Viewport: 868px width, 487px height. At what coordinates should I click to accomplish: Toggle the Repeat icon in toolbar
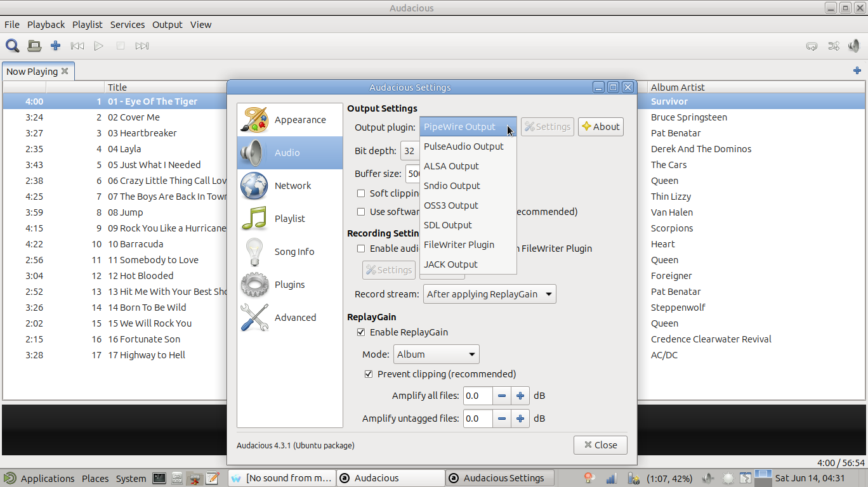pos(812,46)
